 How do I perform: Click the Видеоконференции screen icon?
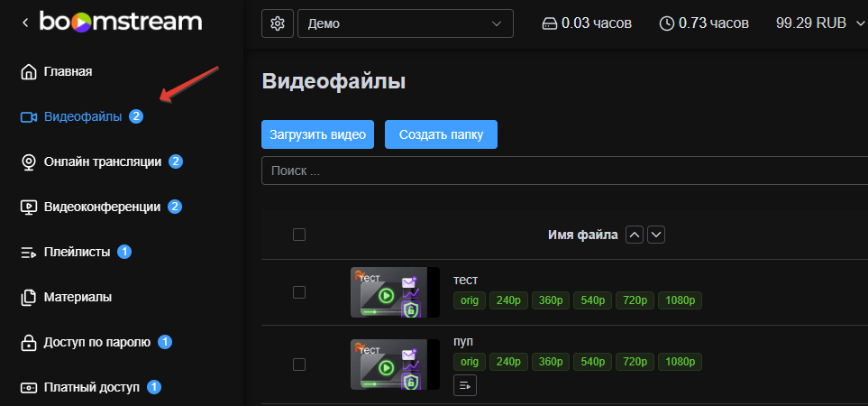pyautogui.click(x=28, y=208)
